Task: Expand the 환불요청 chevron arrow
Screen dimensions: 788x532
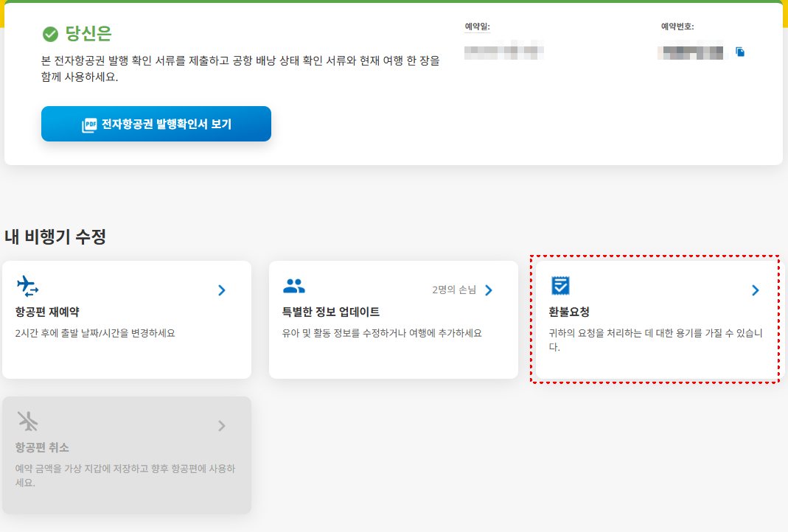Action: pyautogui.click(x=755, y=290)
